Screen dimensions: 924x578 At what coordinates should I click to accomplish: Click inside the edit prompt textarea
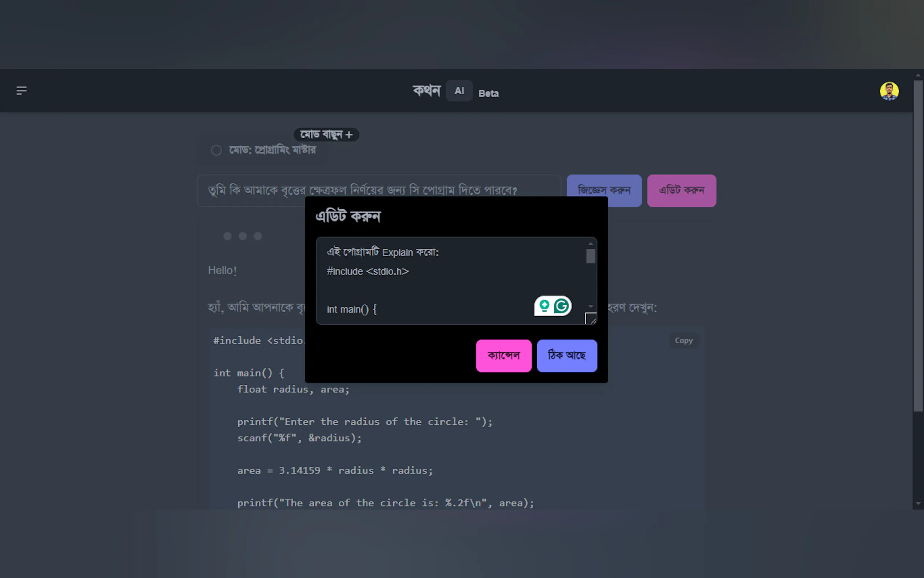(x=439, y=283)
